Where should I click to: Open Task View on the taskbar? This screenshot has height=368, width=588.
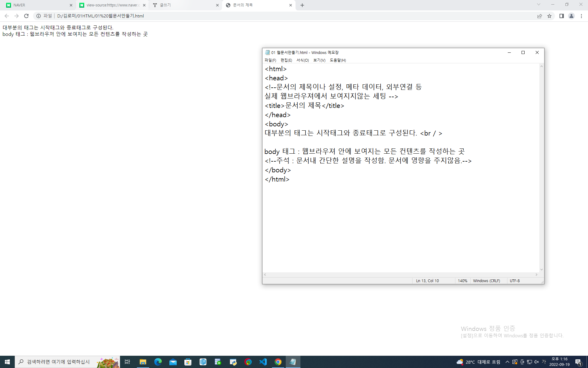(x=127, y=362)
